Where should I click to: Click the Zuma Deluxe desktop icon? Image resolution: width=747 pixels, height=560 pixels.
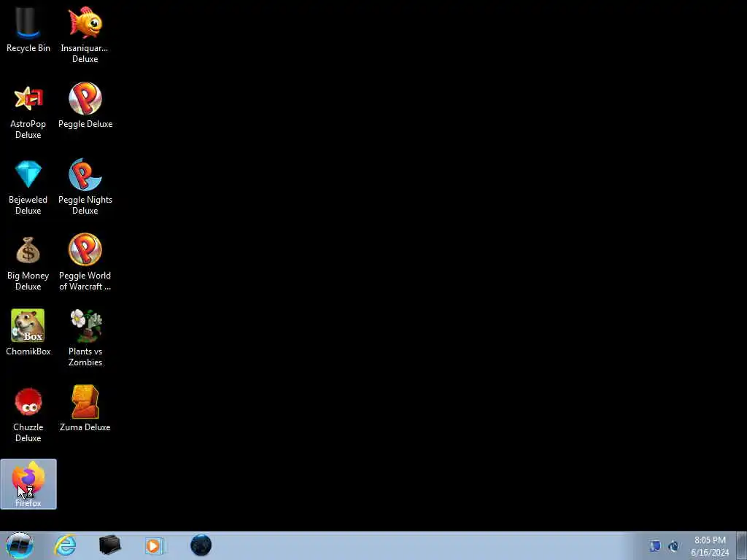coord(85,408)
